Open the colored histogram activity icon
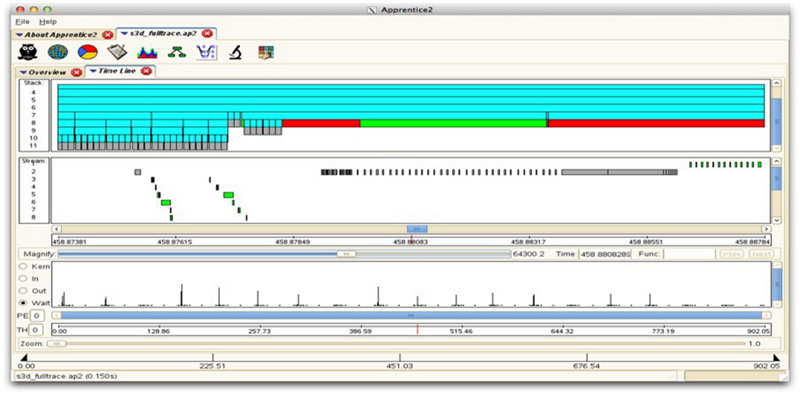Image resolution: width=800 pixels, height=394 pixels. click(x=147, y=52)
